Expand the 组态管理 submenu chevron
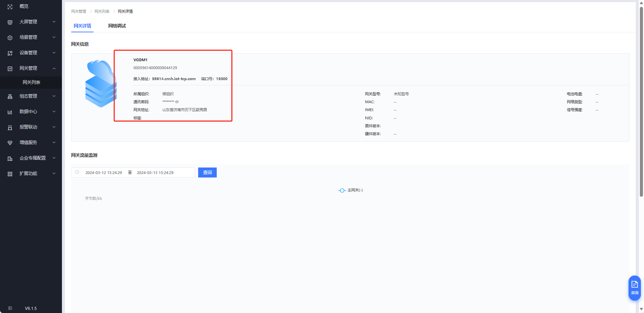The height and width of the screenshot is (313, 644). coord(54,96)
